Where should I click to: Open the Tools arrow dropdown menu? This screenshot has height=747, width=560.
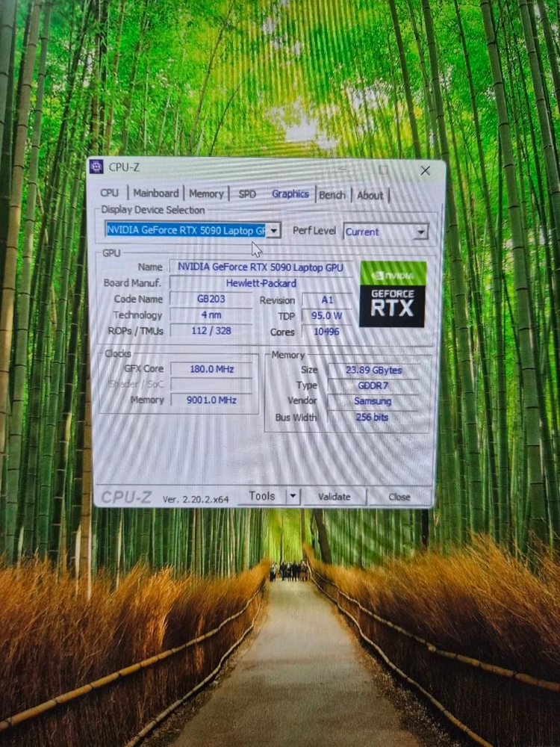[x=293, y=496]
